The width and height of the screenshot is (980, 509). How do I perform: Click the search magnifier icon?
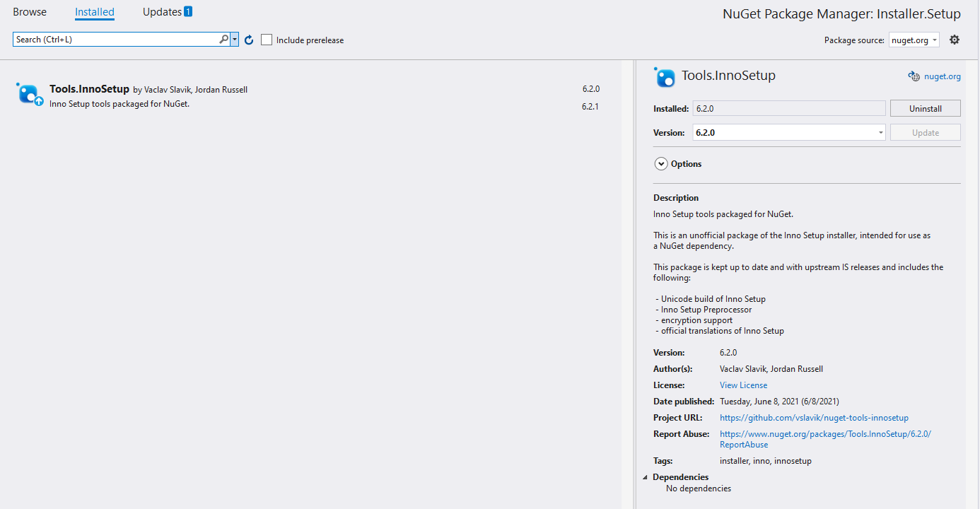point(223,38)
